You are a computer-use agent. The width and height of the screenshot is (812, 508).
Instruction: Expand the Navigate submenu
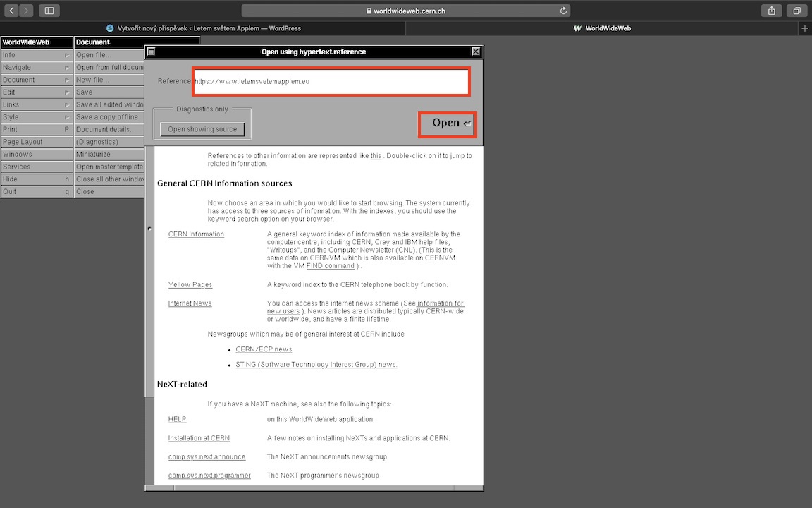click(36, 68)
